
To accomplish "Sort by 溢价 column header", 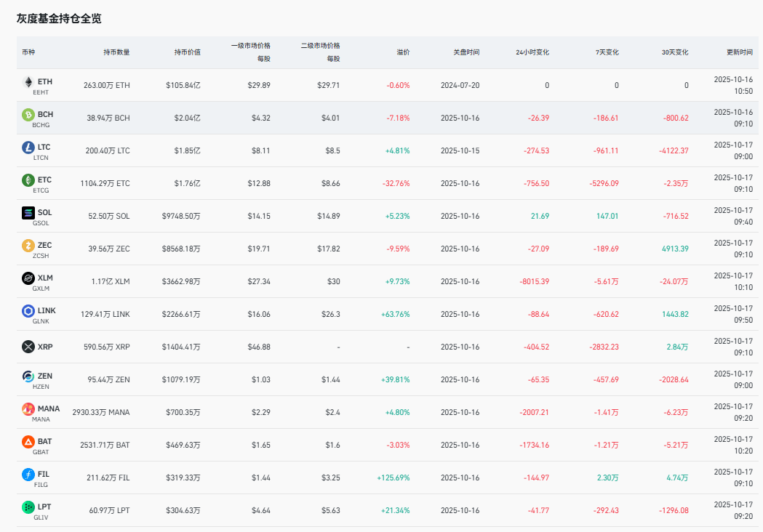I will coord(403,52).
